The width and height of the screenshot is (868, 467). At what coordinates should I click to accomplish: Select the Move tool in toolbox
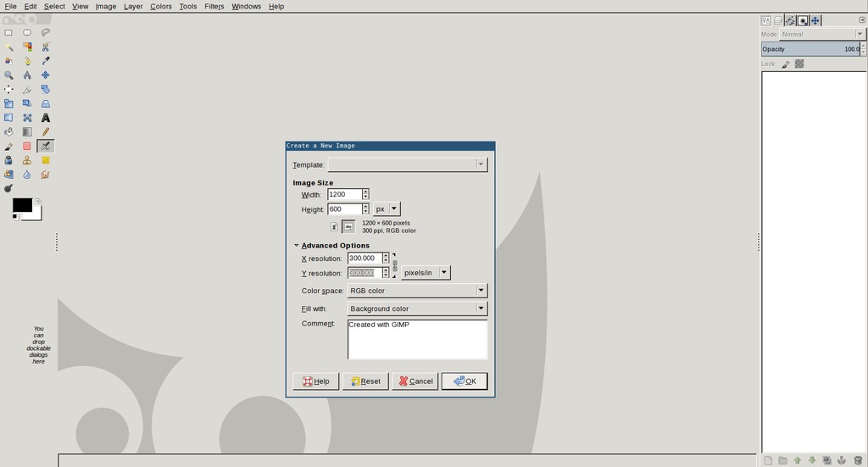pyautogui.click(x=46, y=75)
